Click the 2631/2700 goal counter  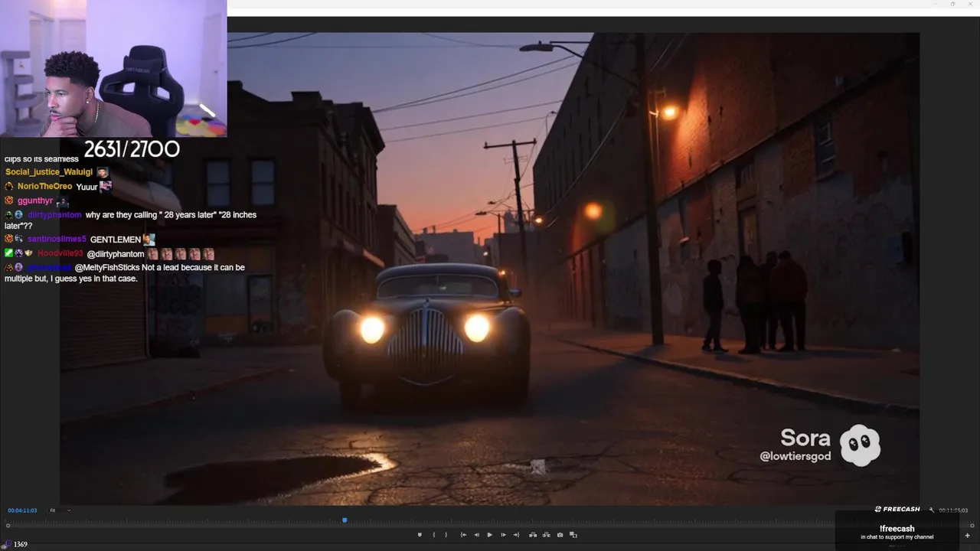(x=132, y=149)
